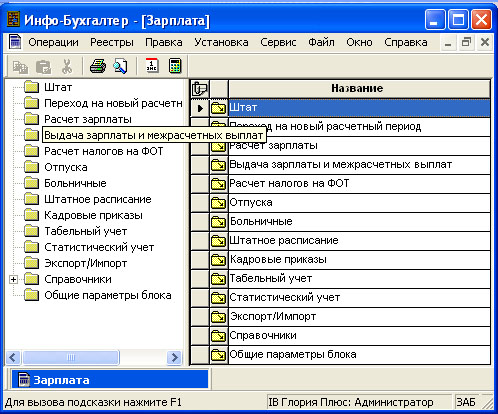
Task: Click the tree horizontal scrollbar thumb
Action: click(x=71, y=358)
